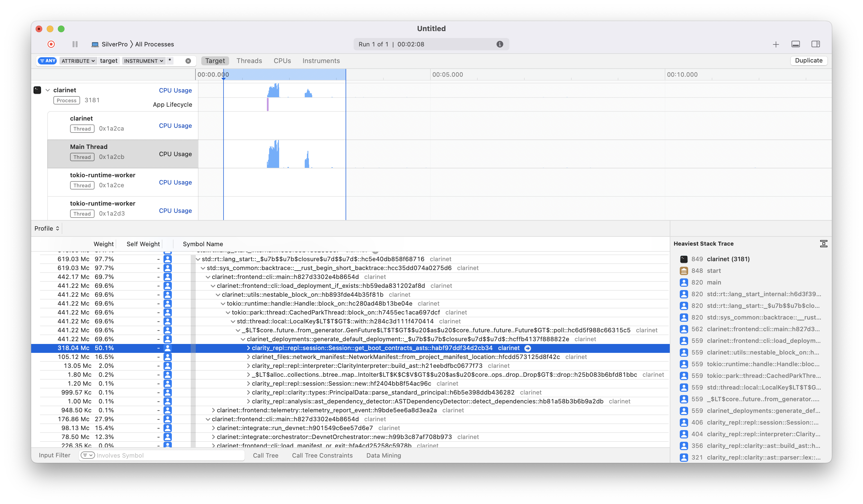
Task: Open the INSTRUMENT dropdown
Action: (144, 61)
